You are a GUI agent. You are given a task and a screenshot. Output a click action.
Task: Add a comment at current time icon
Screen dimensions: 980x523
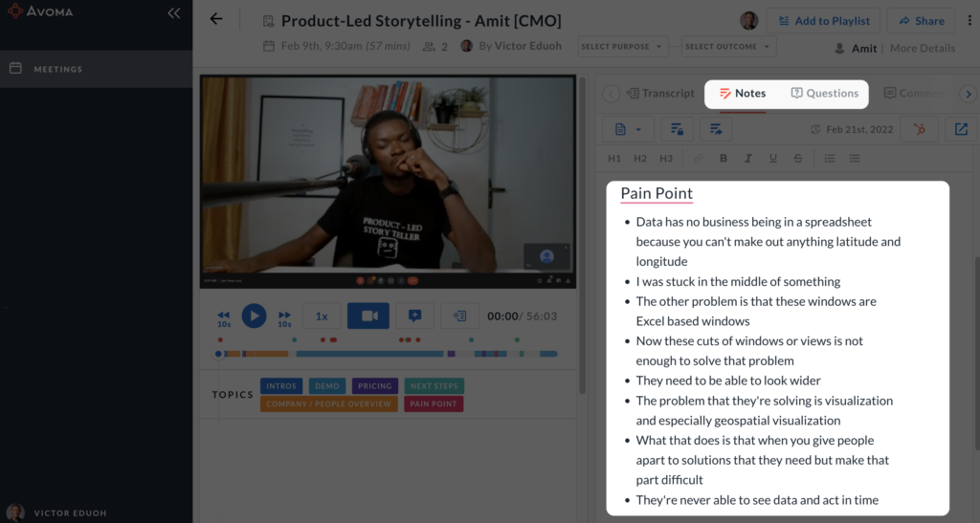coord(414,316)
